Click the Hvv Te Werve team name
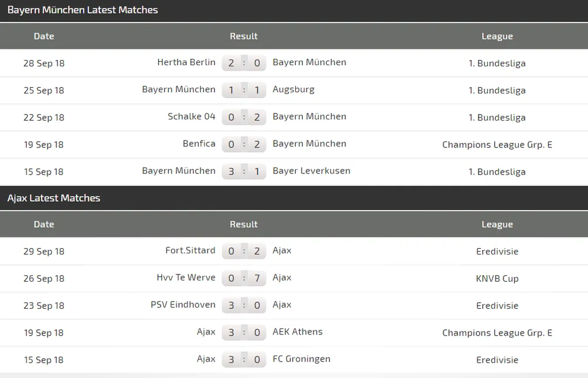This screenshot has width=588, height=378. [x=186, y=277]
